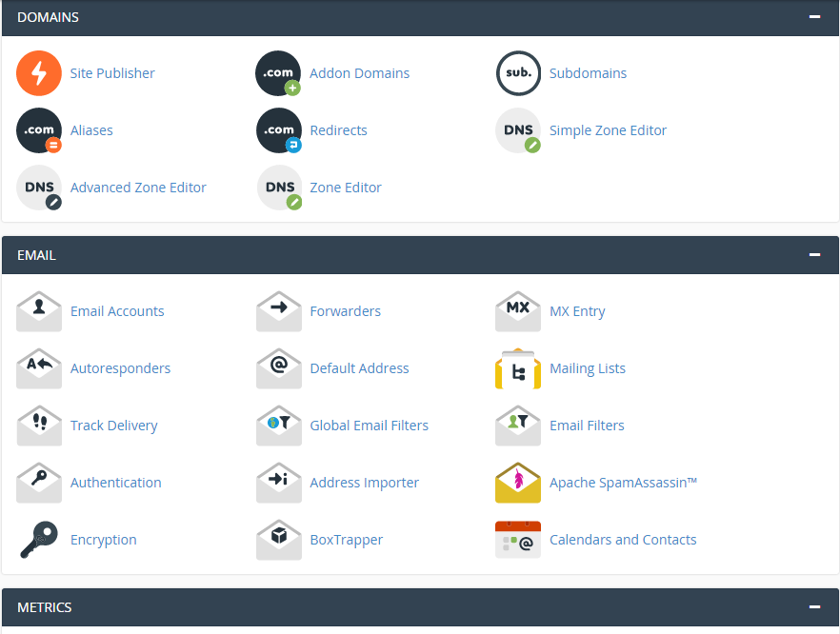
Task: Open Calendars and Contacts via its icon
Action: click(518, 540)
